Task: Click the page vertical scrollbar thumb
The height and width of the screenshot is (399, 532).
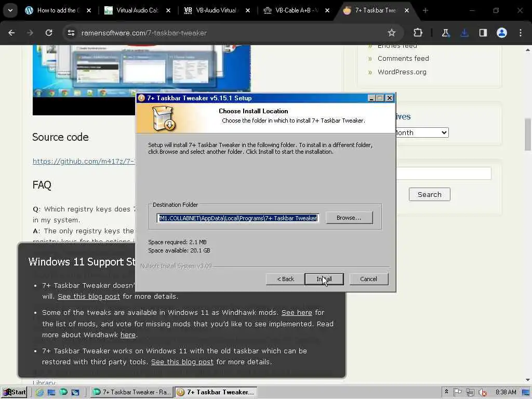Action: [528, 135]
